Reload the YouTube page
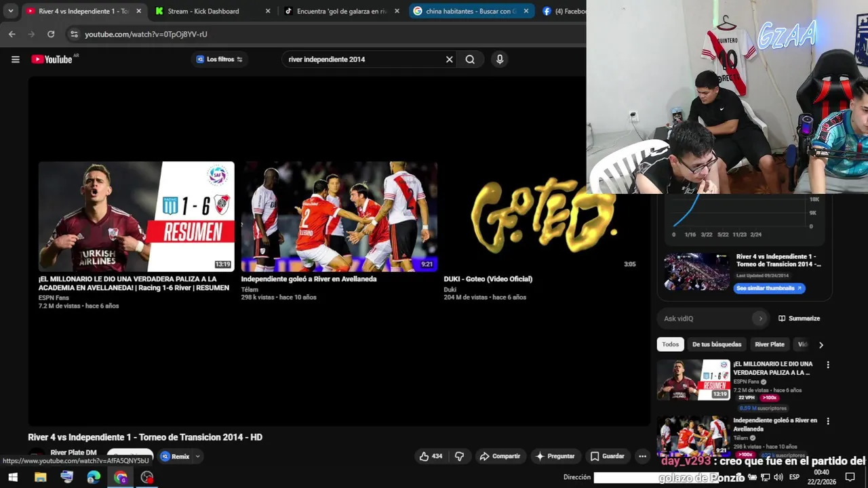 51,34
